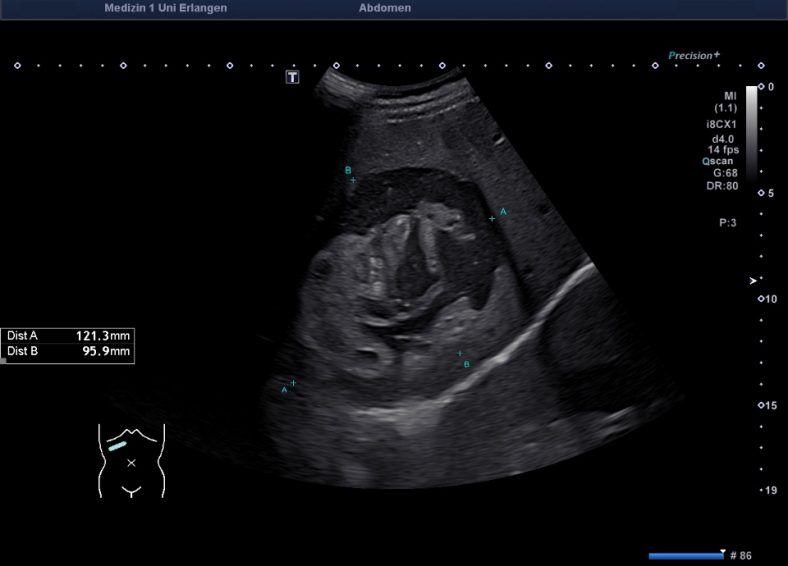This screenshot has height=566, width=788.
Task: Click the grayscale map bar
Action: click(x=752, y=130)
